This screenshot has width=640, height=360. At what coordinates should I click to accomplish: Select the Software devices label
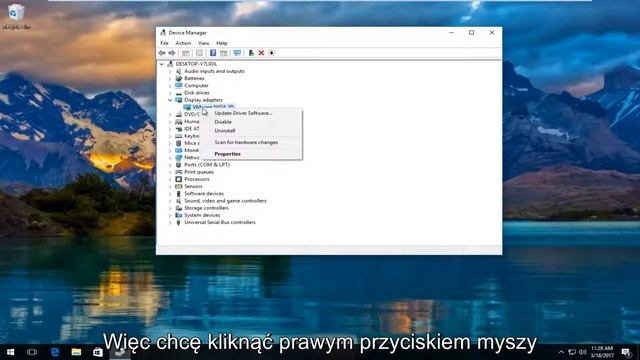(x=204, y=194)
